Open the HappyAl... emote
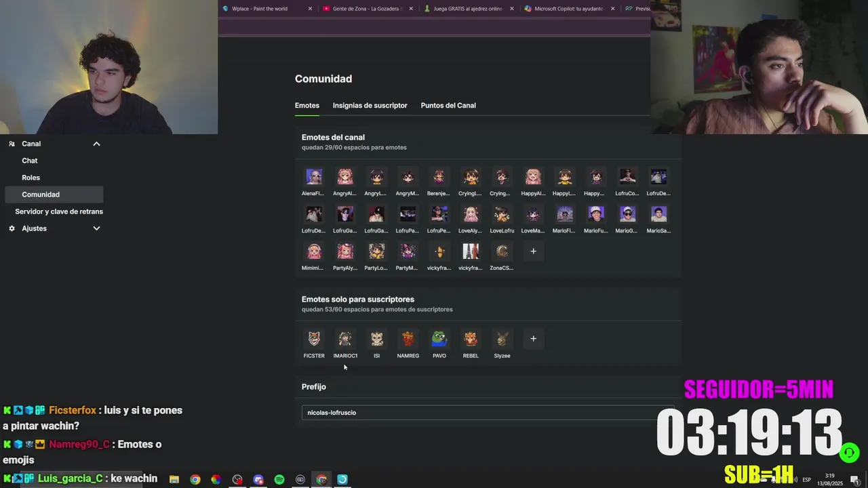This screenshot has width=868, height=488. [x=533, y=177]
